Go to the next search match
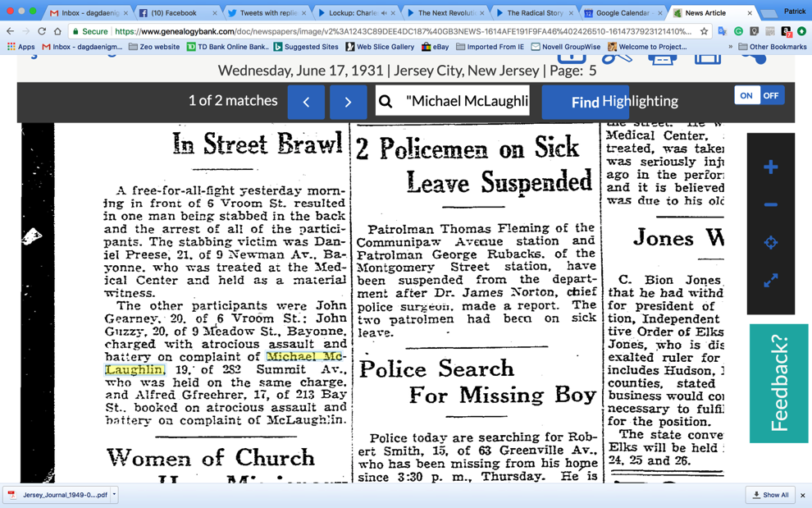Image resolution: width=812 pixels, height=508 pixels. click(x=348, y=102)
